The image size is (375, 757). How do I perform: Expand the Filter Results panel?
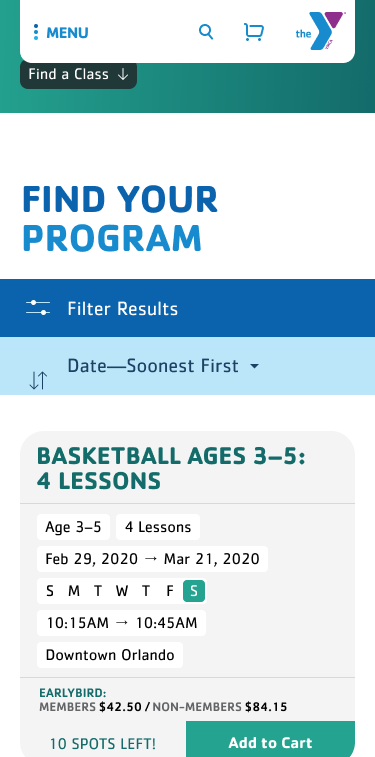pyautogui.click(x=187, y=308)
